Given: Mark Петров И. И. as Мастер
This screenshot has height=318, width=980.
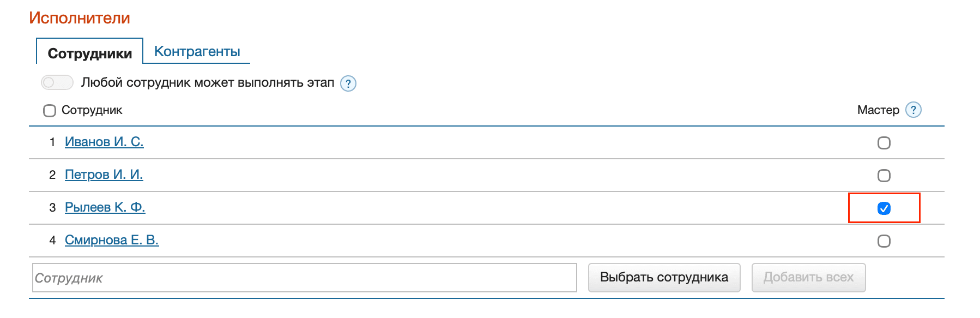Looking at the screenshot, I should (x=884, y=176).
